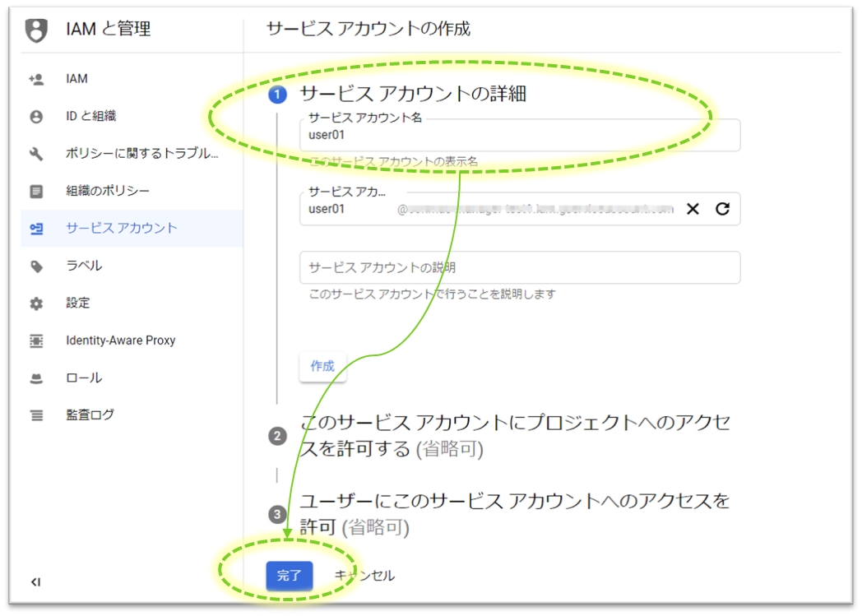Viewport: 862px width, 616px height.
Task: Clear the service account ID with X
Action: 693,209
